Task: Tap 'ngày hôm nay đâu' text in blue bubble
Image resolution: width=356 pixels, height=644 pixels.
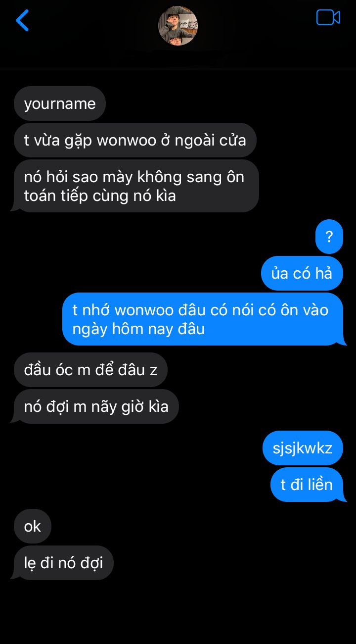Action: (138, 329)
